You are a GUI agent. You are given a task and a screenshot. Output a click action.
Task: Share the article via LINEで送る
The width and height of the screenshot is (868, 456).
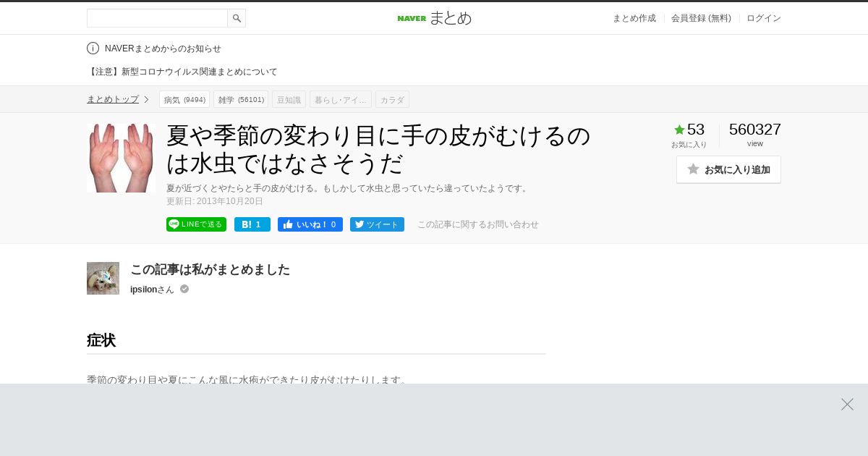coord(196,224)
